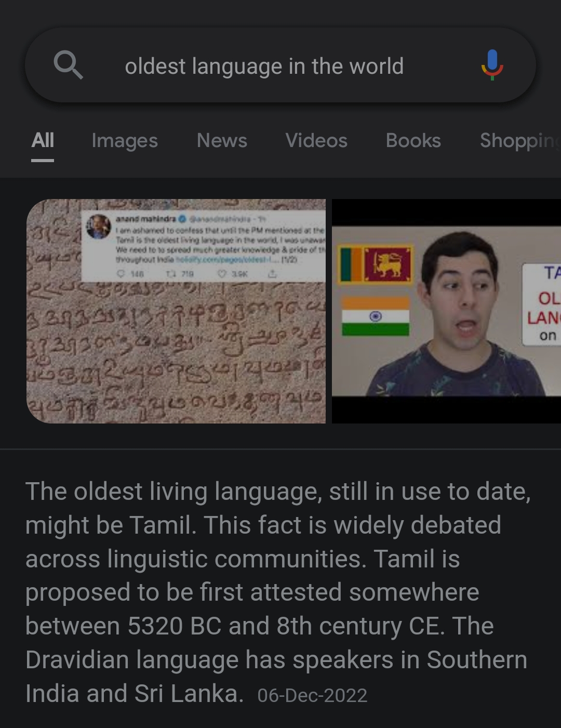Open the featured snippet text about Tamil
Viewport: 561px width, 728px height.
point(278,592)
